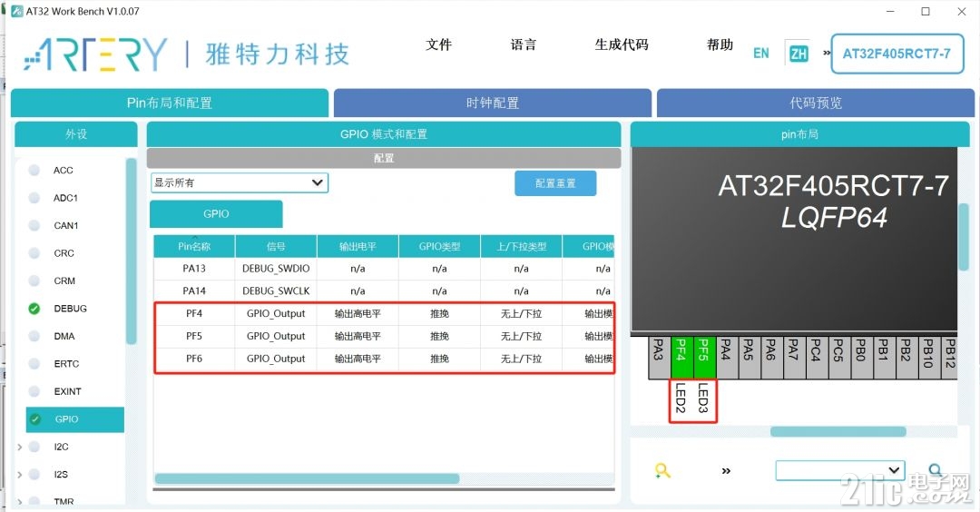Toggle the ACC peripheral circle
This screenshot has width=980, height=512.
[34, 170]
